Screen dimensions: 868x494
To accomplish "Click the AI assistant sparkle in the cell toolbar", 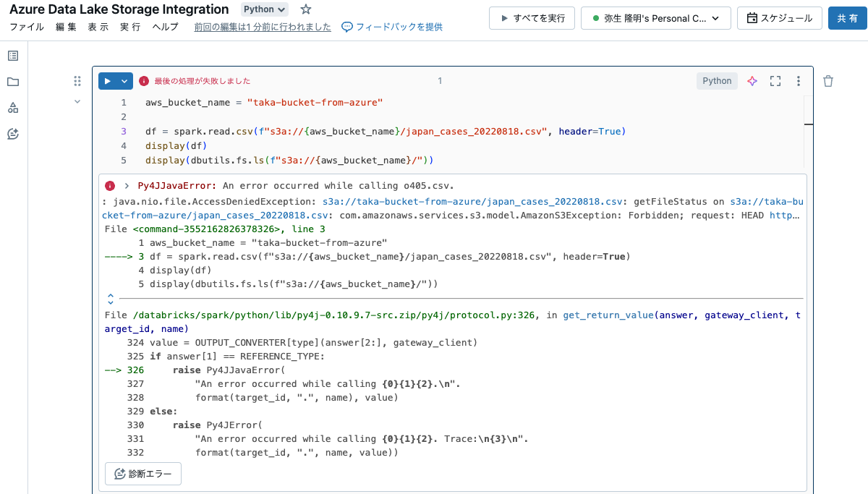I will [x=752, y=81].
